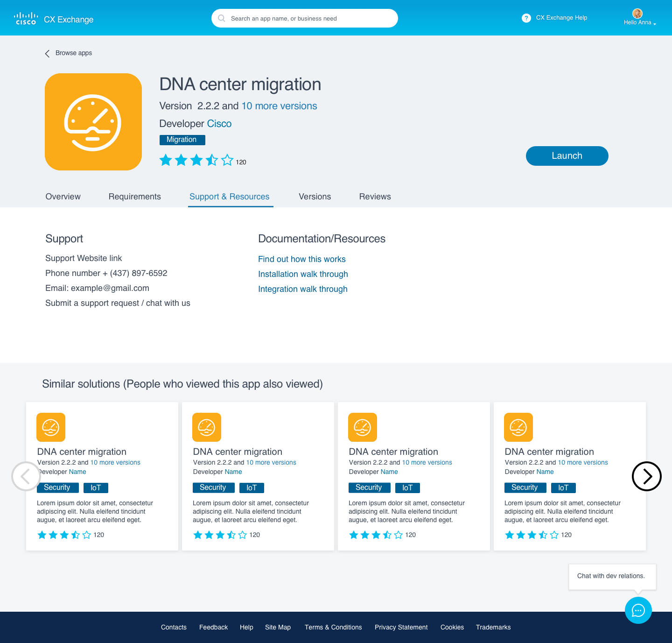
Task: Open Help footer link
Action: coord(246,627)
